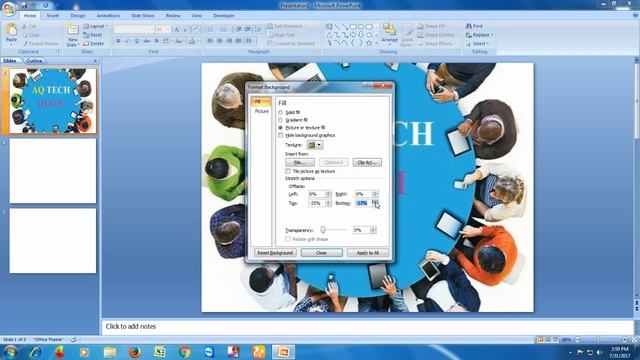640x360 pixels.
Task: Click the Bold icon in Font group
Action: coord(118,41)
